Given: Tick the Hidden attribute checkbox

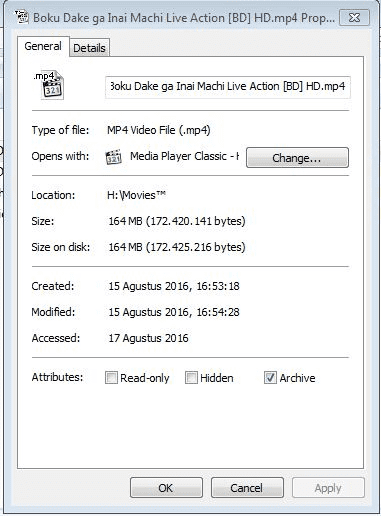Looking at the screenshot, I should [x=191, y=378].
